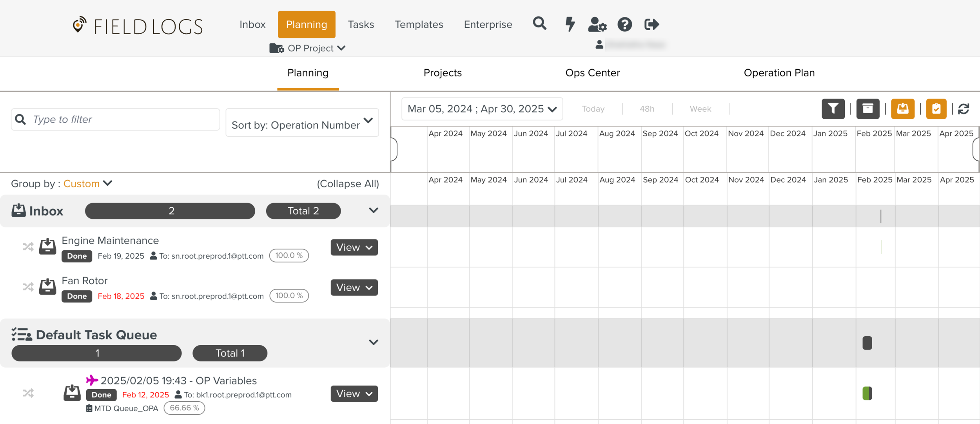Click the logout icon at top right

(652, 24)
